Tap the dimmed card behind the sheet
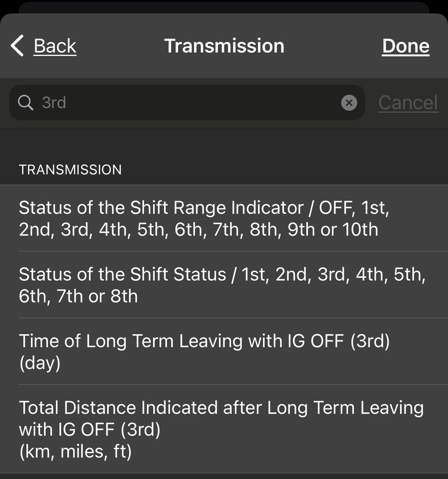Viewport: 448px width, 479px height. tap(224, 7)
